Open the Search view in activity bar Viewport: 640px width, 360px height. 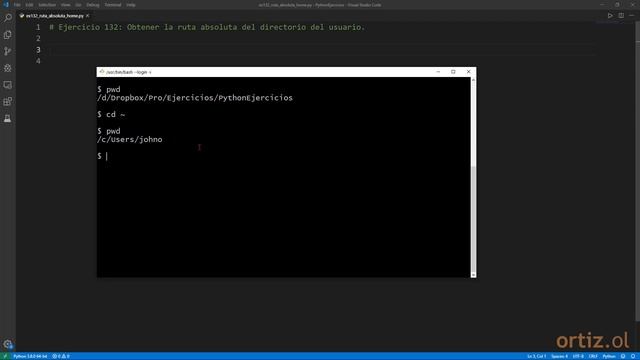[x=8, y=18]
